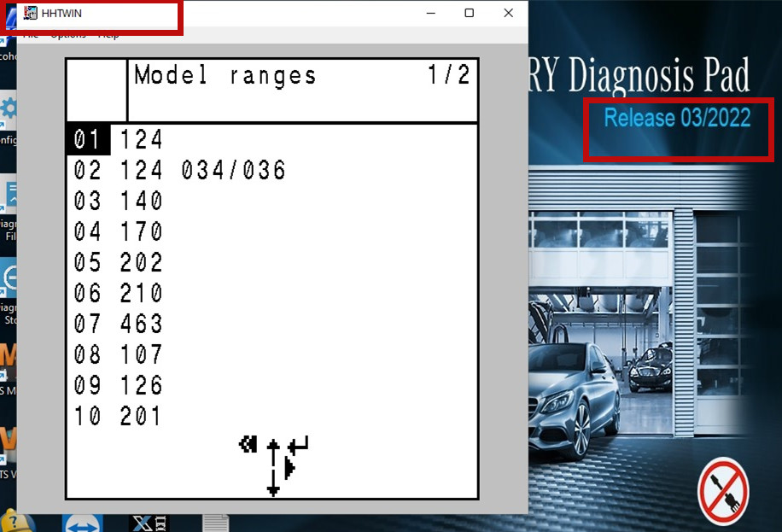The image size is (782, 532).
Task: Open the Help menu in HHTWIN
Action: 108,35
